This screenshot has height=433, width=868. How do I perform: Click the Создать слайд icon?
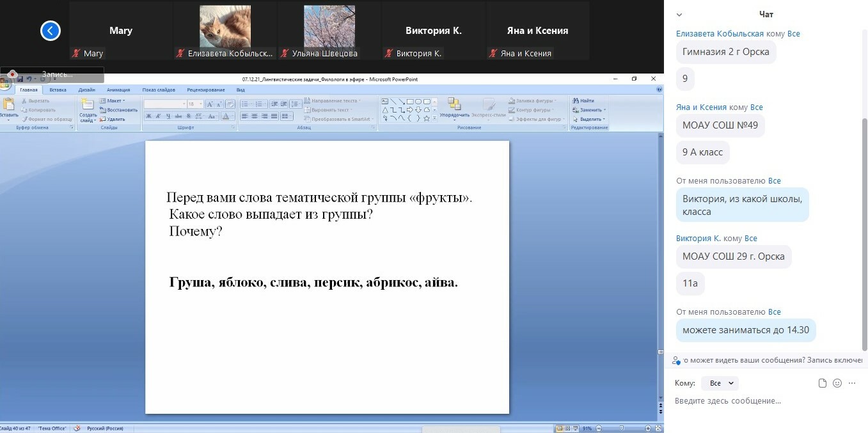coord(87,106)
